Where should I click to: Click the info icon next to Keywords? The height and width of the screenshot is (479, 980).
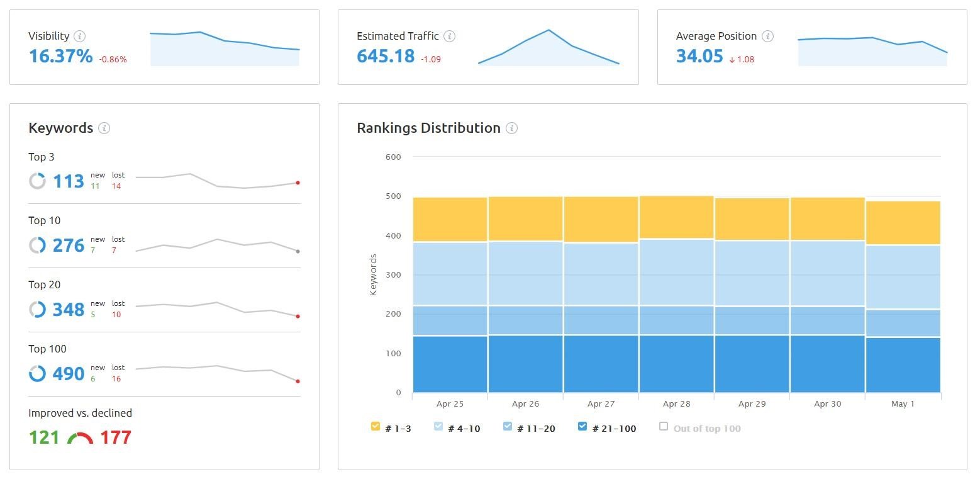point(104,128)
